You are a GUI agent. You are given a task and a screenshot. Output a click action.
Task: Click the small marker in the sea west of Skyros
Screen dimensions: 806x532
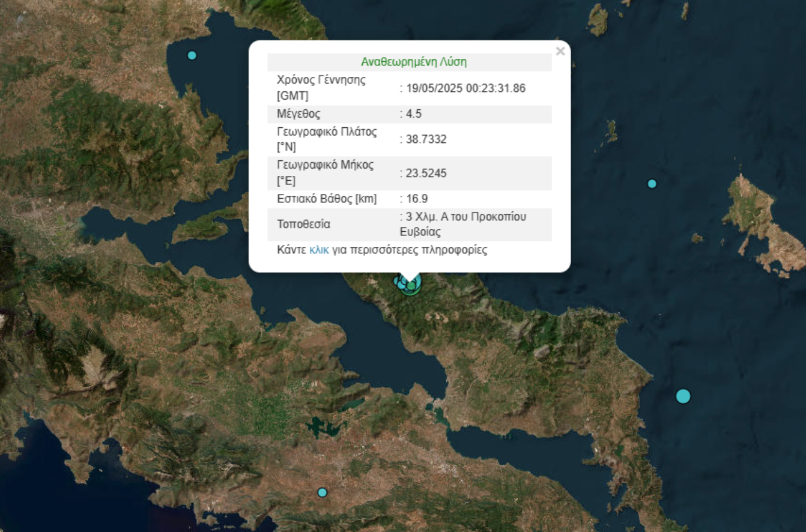click(652, 184)
